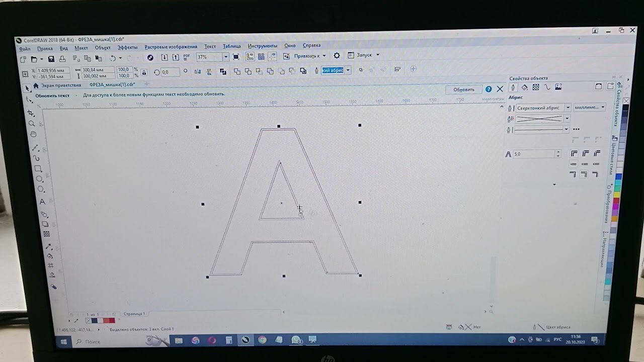Toggle show rulers button
The height and width of the screenshot is (362, 644).
click(250, 57)
